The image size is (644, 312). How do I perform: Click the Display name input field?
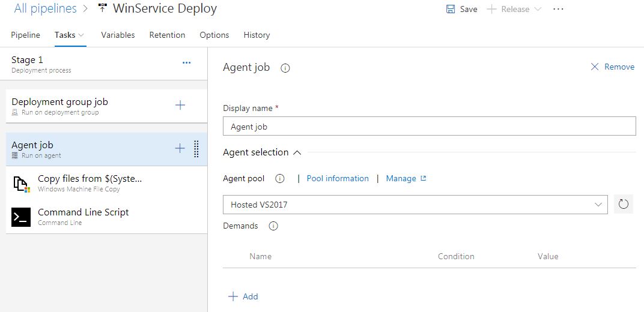[429, 127]
